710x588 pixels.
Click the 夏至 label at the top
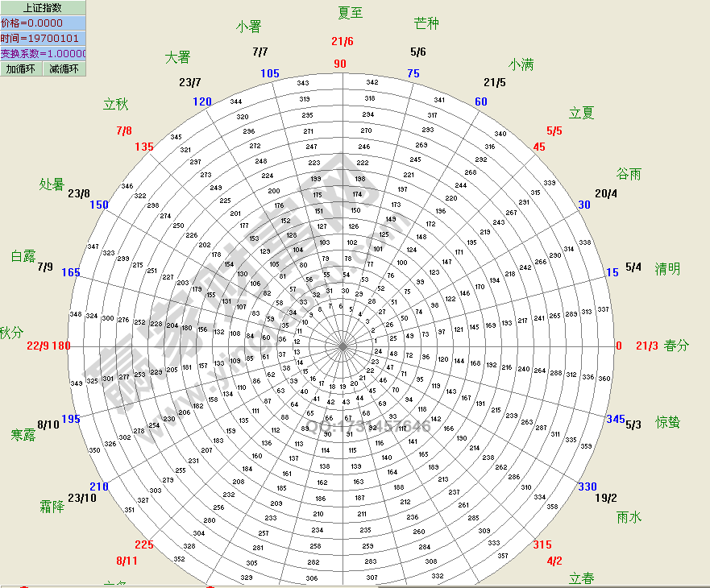[350, 12]
